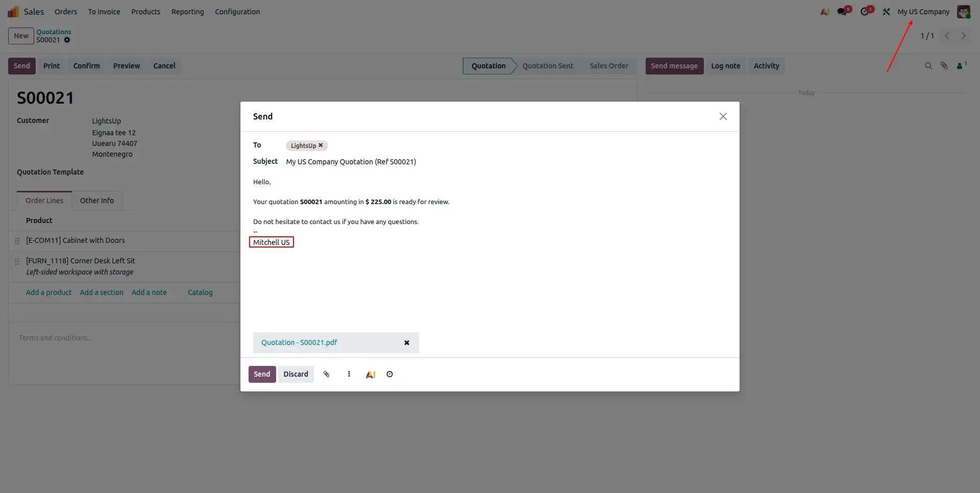Screen dimensions: 980x493
Task: Remove LightsUp recipient tag
Action: (x=321, y=145)
